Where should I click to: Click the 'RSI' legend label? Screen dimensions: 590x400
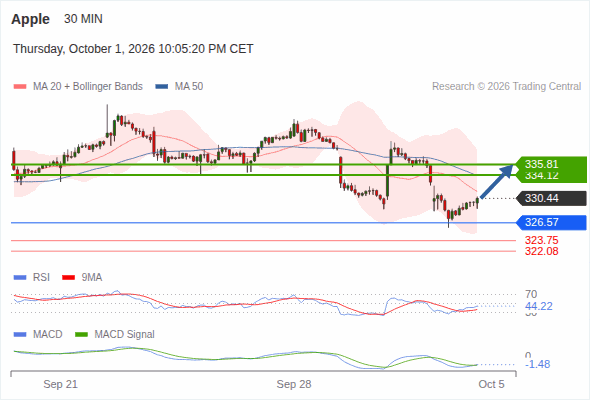pos(41,278)
